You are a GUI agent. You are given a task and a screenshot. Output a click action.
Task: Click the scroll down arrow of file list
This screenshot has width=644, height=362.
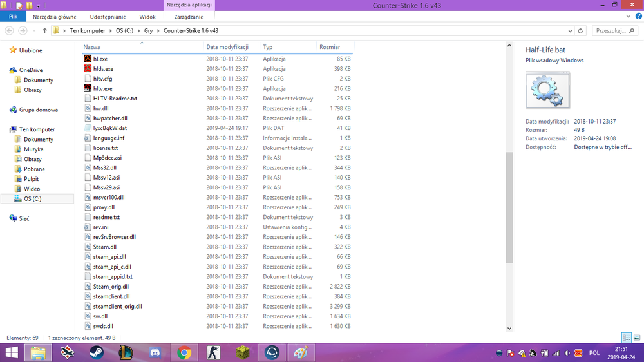(x=509, y=329)
